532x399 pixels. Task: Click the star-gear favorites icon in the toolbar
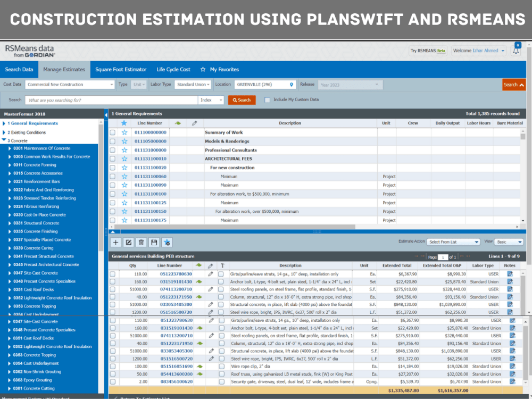click(167, 242)
